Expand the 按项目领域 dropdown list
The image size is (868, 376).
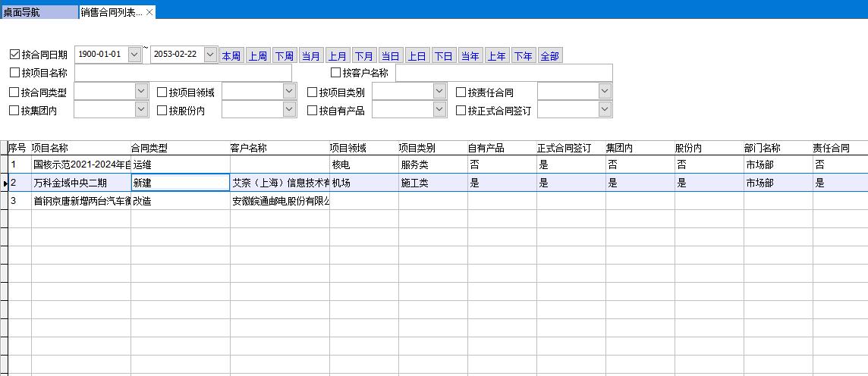coord(289,92)
